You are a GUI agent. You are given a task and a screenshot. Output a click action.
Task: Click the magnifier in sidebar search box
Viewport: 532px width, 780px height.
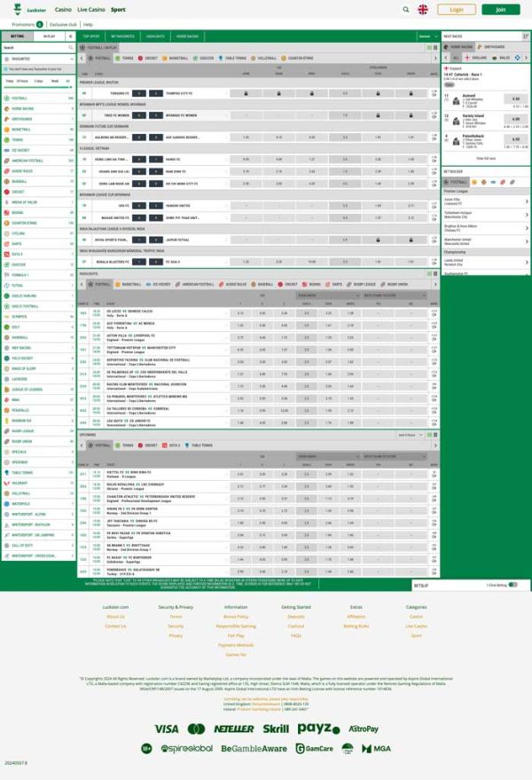[x=71, y=48]
